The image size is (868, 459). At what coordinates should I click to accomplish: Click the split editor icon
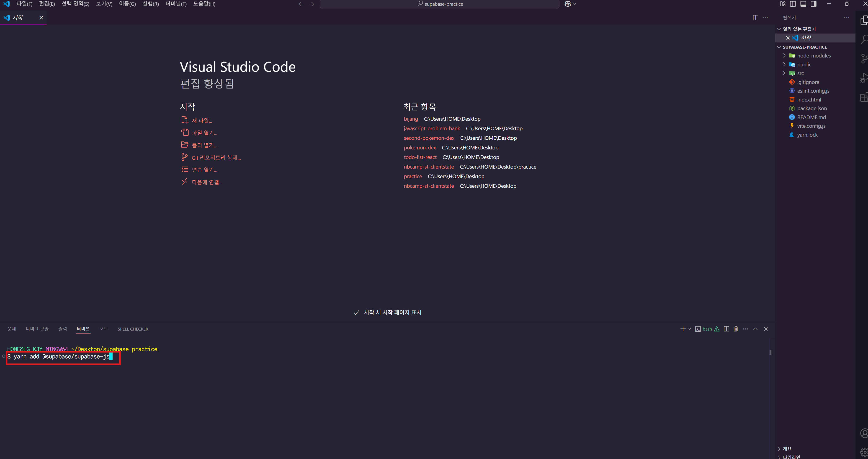tap(755, 18)
